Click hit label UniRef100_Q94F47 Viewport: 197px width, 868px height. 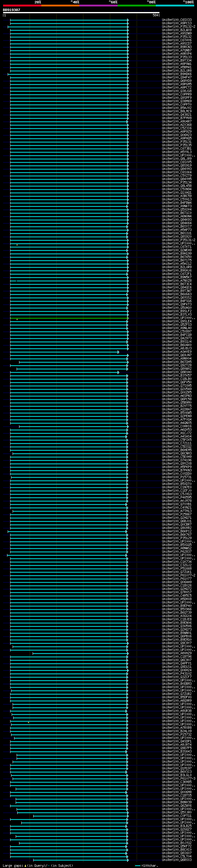coord(177,78)
